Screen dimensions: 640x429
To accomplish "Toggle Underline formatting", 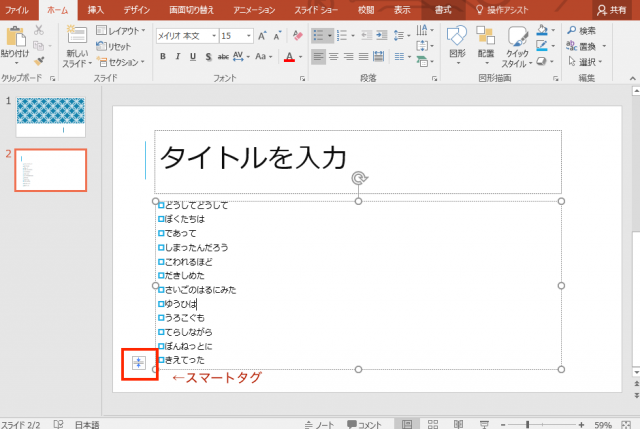I will [193, 57].
